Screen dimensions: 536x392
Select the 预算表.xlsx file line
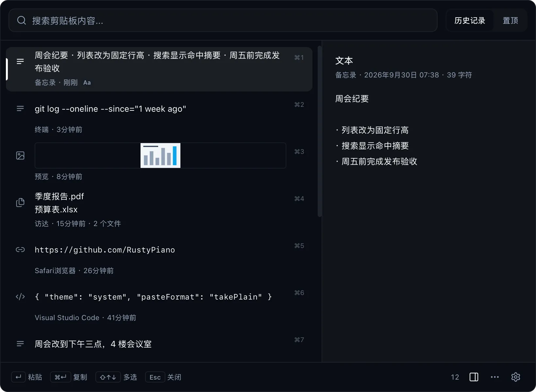coord(56,209)
